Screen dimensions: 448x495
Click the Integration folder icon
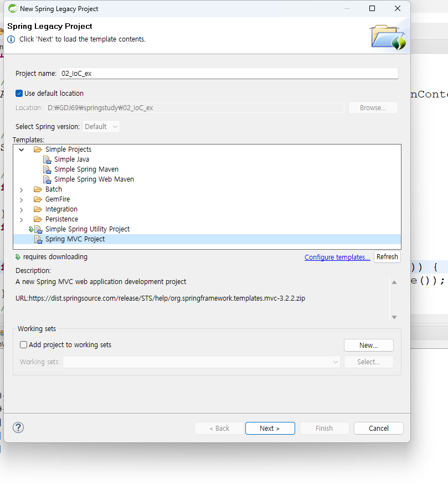point(38,209)
